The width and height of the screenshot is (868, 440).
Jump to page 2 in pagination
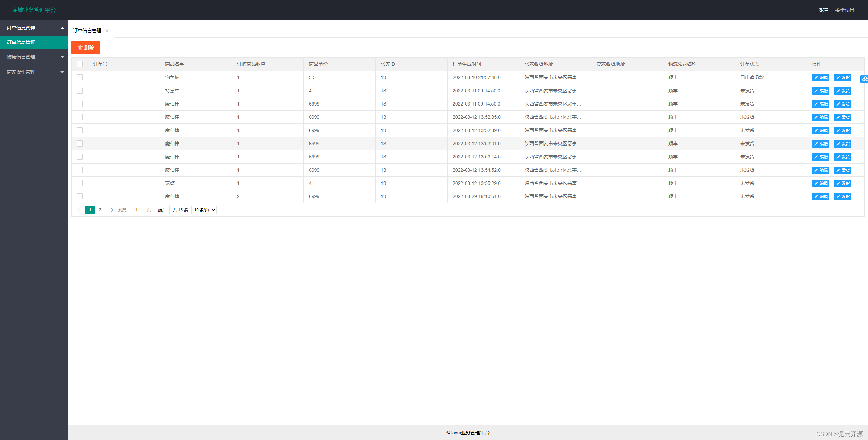coord(100,210)
